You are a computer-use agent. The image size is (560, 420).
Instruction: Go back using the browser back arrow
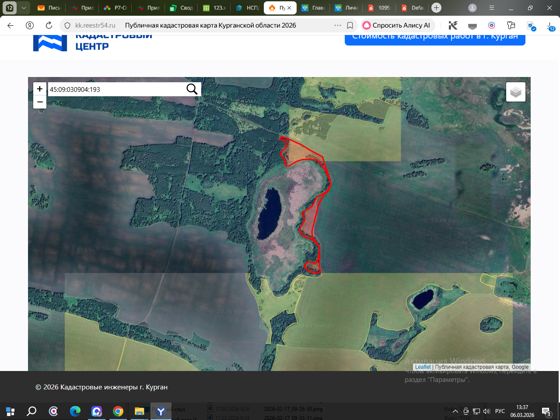(x=10, y=25)
